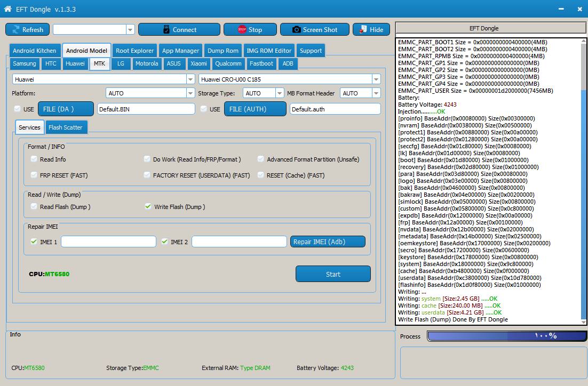Click the IMEI 2 input field

[x=239, y=242]
